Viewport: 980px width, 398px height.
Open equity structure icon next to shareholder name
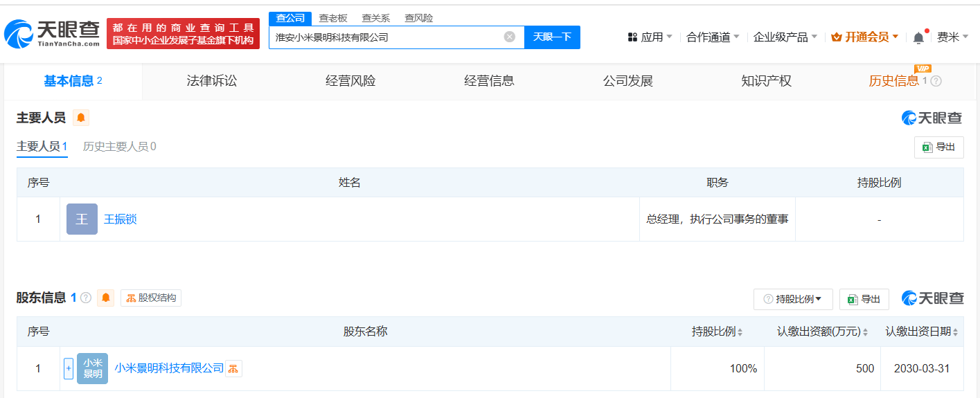click(x=233, y=368)
